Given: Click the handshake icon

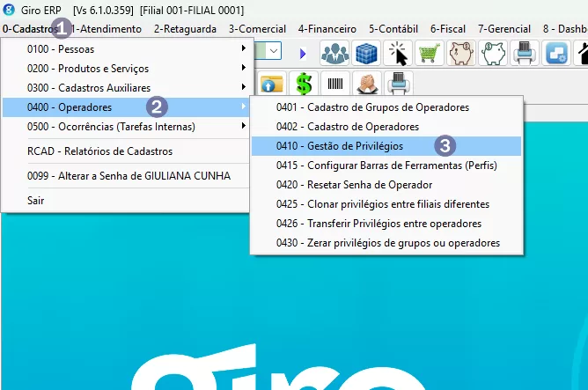Looking at the screenshot, I should point(367,85).
